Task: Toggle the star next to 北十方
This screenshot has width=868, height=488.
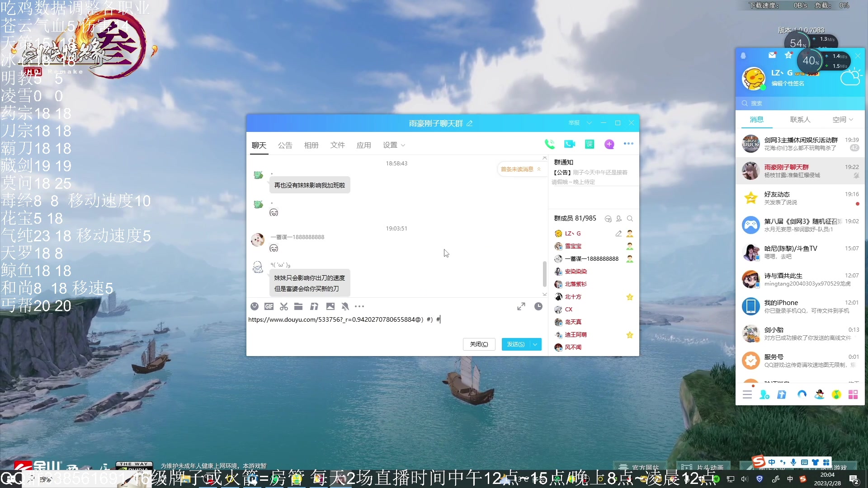Action: (629, 297)
